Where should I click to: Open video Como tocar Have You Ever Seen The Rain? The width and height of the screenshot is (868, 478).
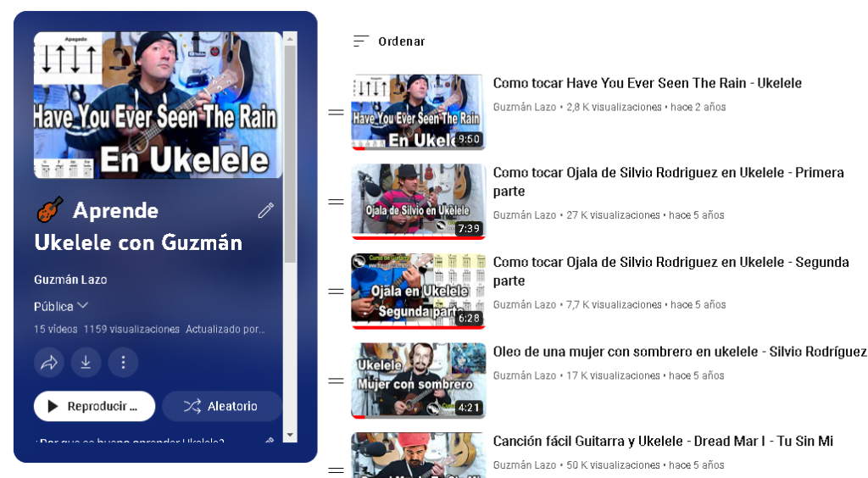(x=647, y=83)
